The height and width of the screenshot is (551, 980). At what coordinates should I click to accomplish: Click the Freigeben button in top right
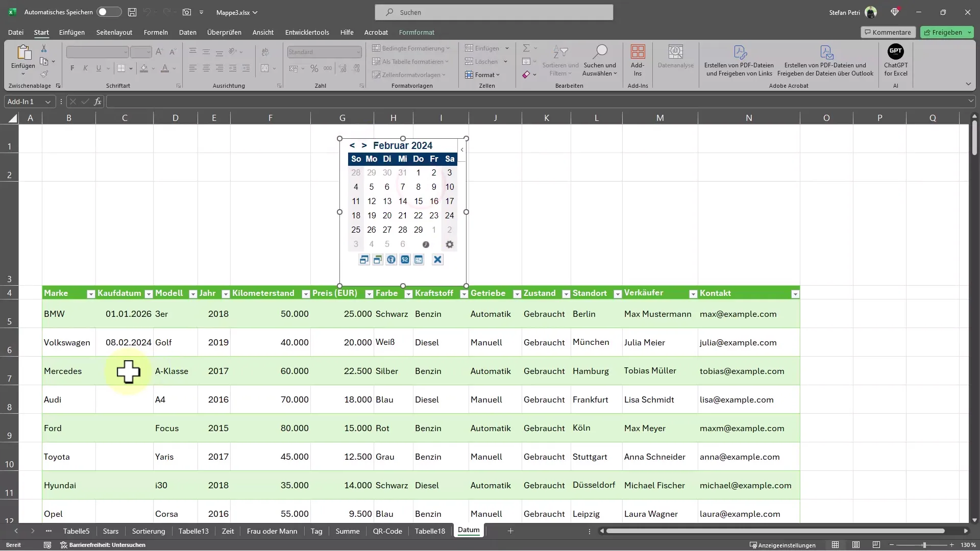946,32
